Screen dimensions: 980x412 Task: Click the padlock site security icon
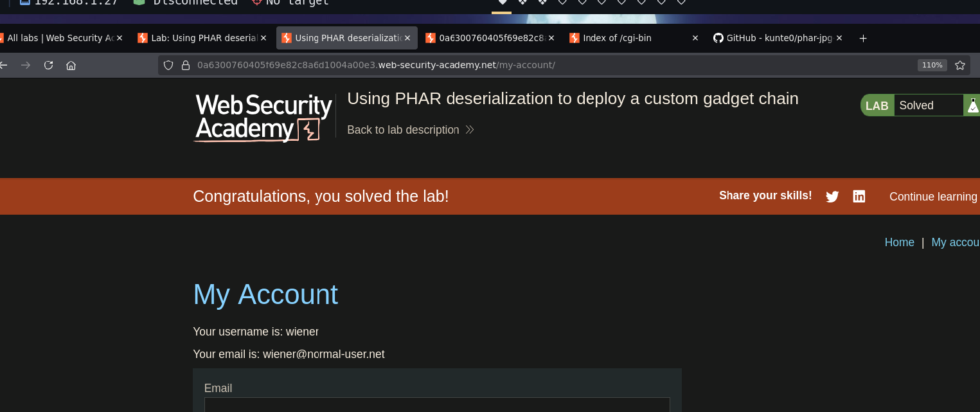186,65
